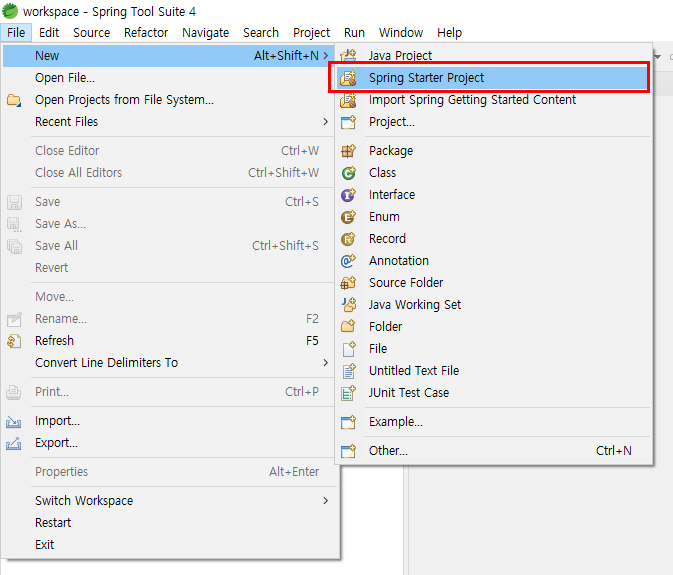Screen dimensions: 673x575
Task: Click the Package icon
Action: (x=348, y=151)
